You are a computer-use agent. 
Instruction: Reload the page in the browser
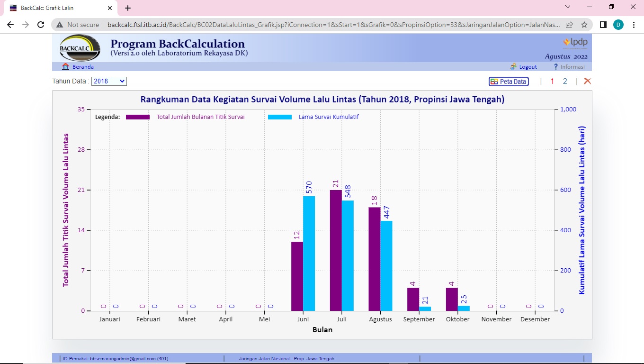pyautogui.click(x=41, y=25)
